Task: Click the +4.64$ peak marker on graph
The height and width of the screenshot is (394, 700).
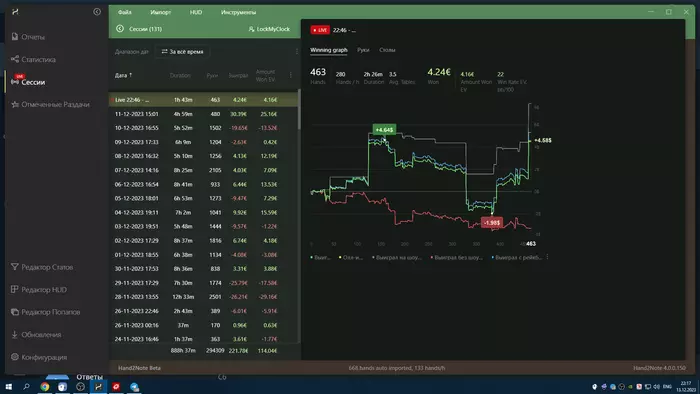Action: pos(384,129)
